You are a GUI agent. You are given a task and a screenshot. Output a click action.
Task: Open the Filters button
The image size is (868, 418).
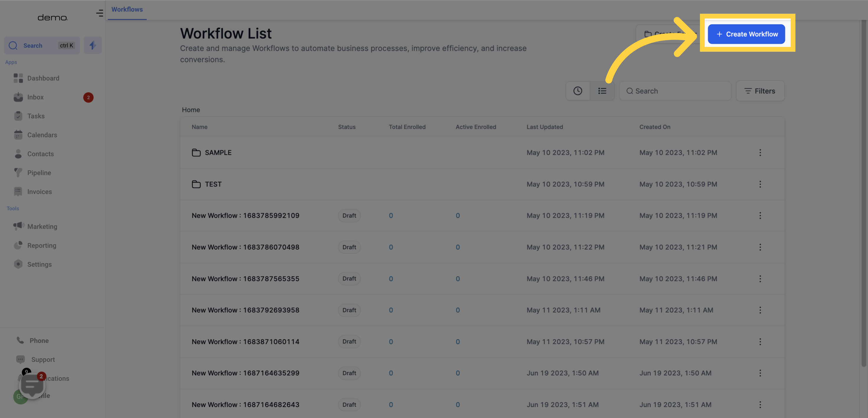(760, 91)
